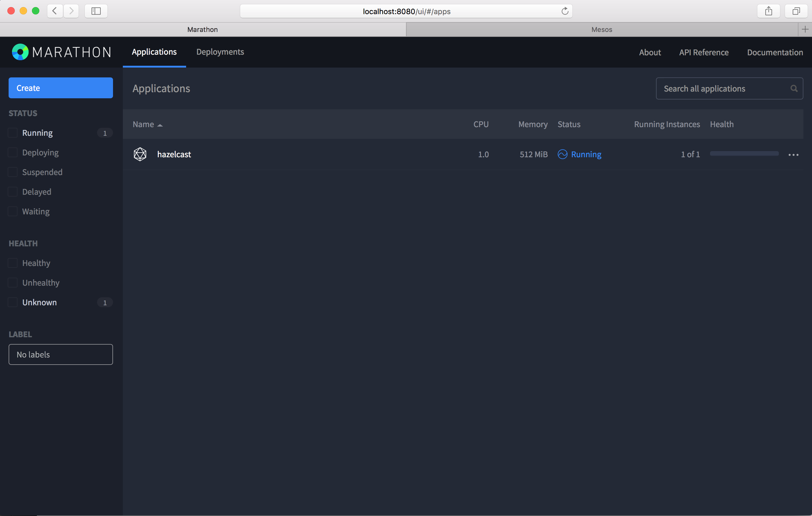Click the Marathon logo icon
The image size is (812, 516).
(20, 52)
